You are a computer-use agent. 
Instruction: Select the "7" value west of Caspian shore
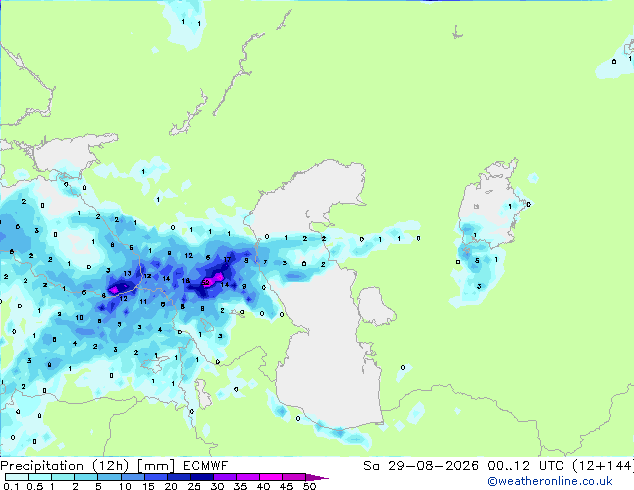point(265,262)
